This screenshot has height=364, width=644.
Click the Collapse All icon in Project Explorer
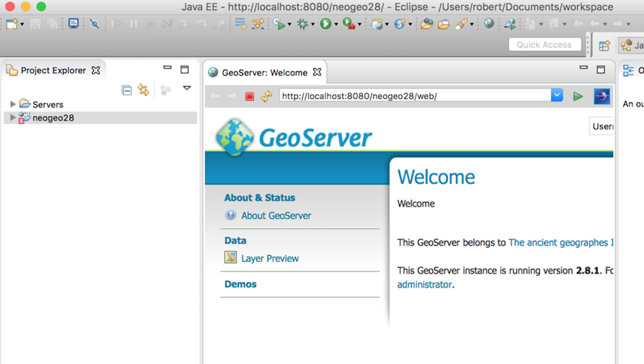[127, 90]
